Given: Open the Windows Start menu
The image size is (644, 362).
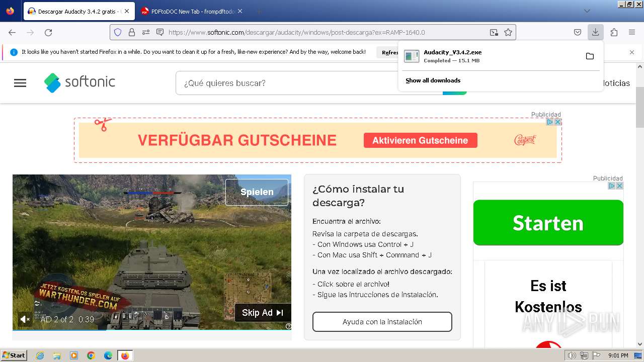Looking at the screenshot, I should coord(14,355).
